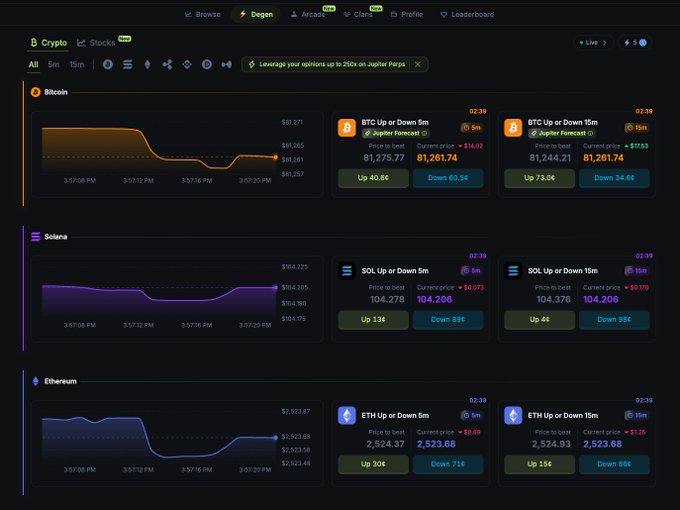Click SOL logo on the 15m card
The width and height of the screenshot is (680, 510).
(513, 271)
